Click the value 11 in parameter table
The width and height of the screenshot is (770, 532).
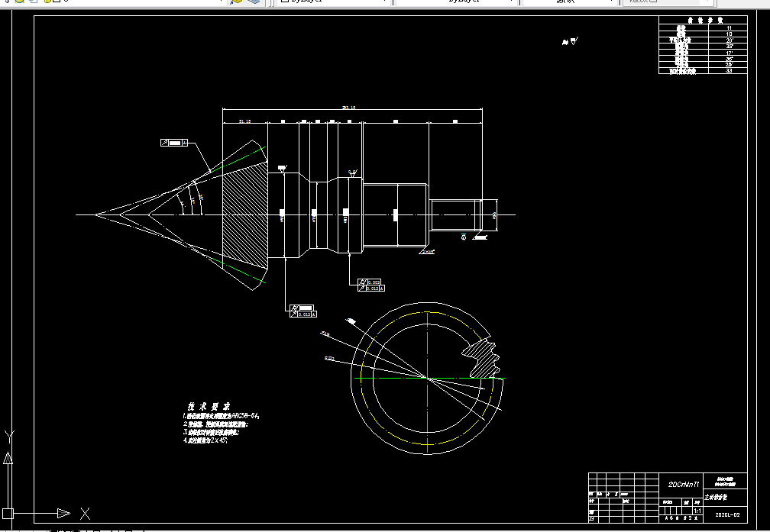[x=729, y=28]
